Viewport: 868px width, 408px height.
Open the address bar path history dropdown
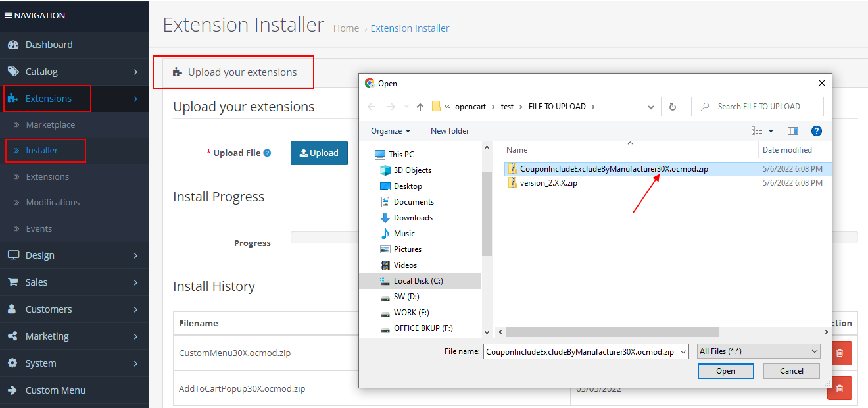click(x=650, y=107)
